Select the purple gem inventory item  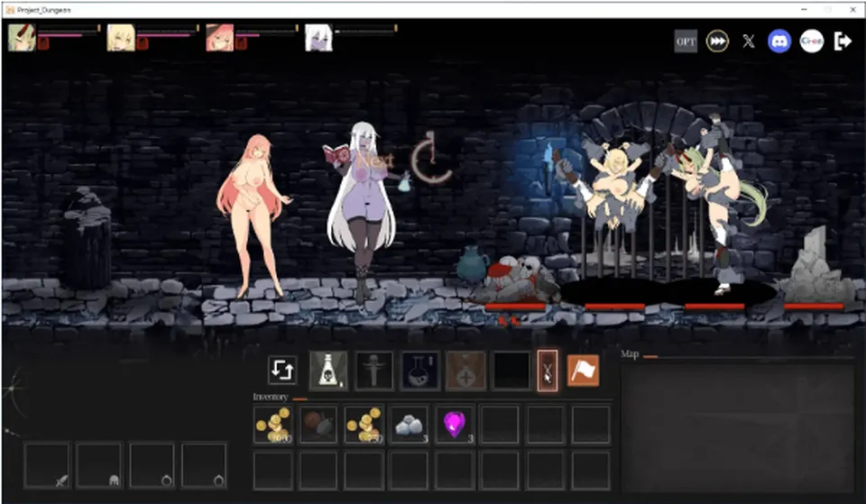coord(454,425)
